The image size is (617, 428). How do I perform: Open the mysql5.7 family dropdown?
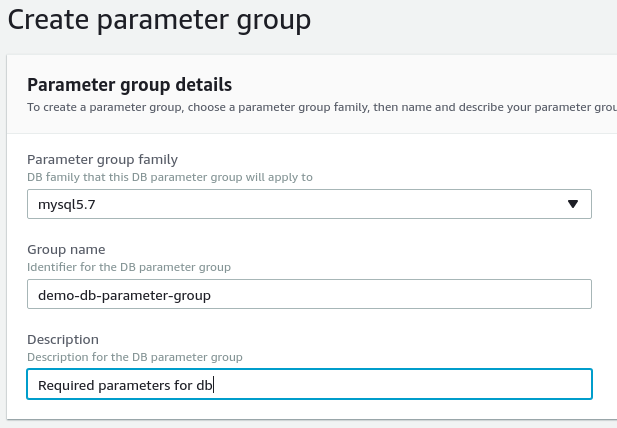click(309, 204)
